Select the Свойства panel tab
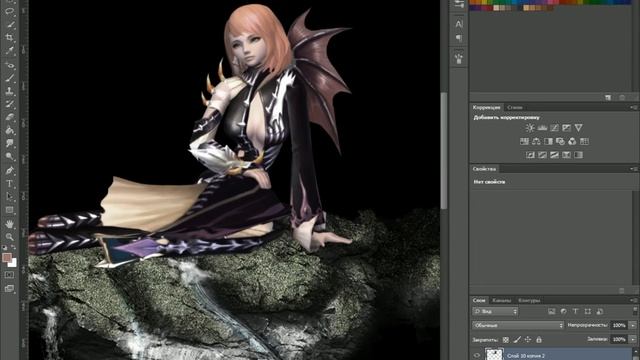640x360 pixels. pos(484,169)
